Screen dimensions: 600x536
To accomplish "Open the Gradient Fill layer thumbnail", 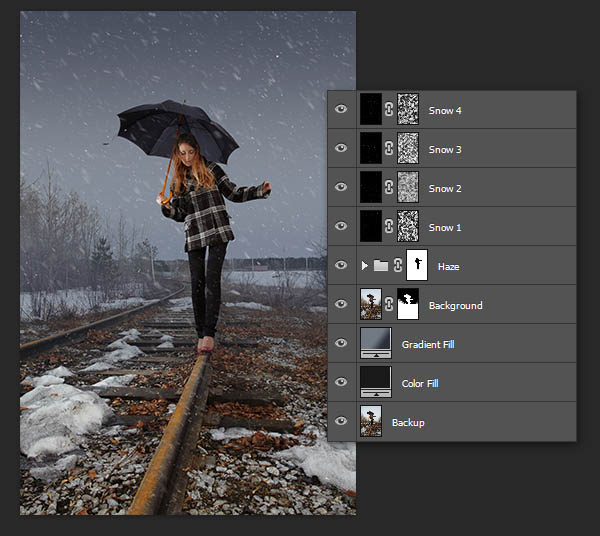I will 376,343.
